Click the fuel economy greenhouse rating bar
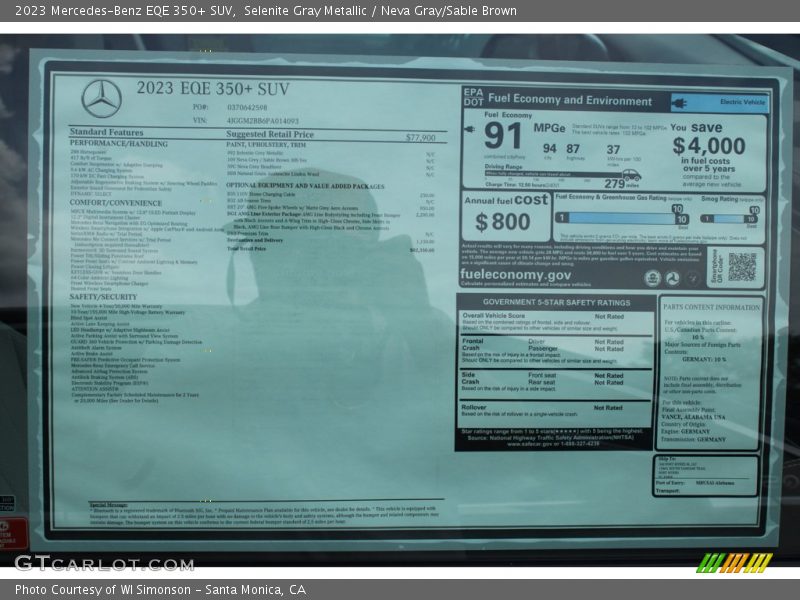 click(621, 218)
